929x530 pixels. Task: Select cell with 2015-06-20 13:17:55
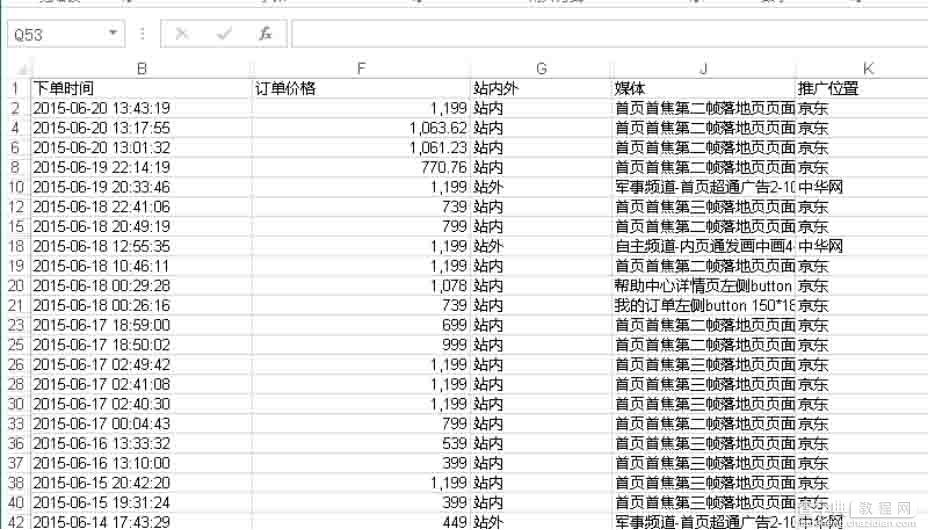pos(142,128)
